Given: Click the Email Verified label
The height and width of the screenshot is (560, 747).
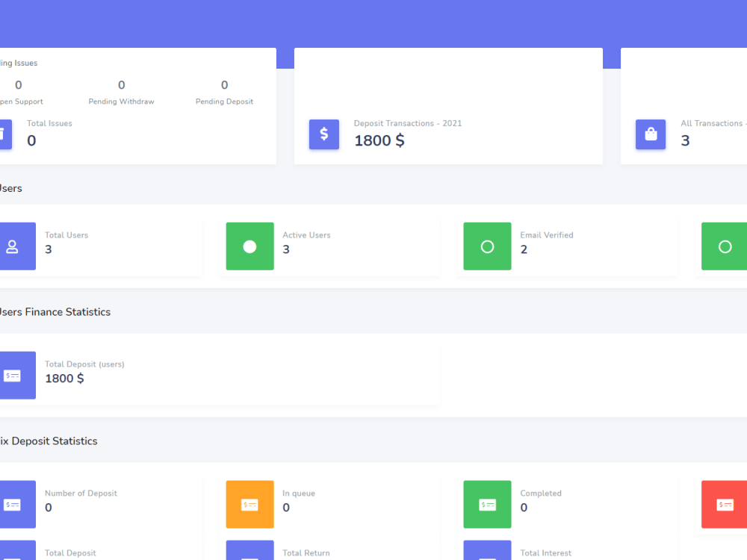Looking at the screenshot, I should pos(547,235).
